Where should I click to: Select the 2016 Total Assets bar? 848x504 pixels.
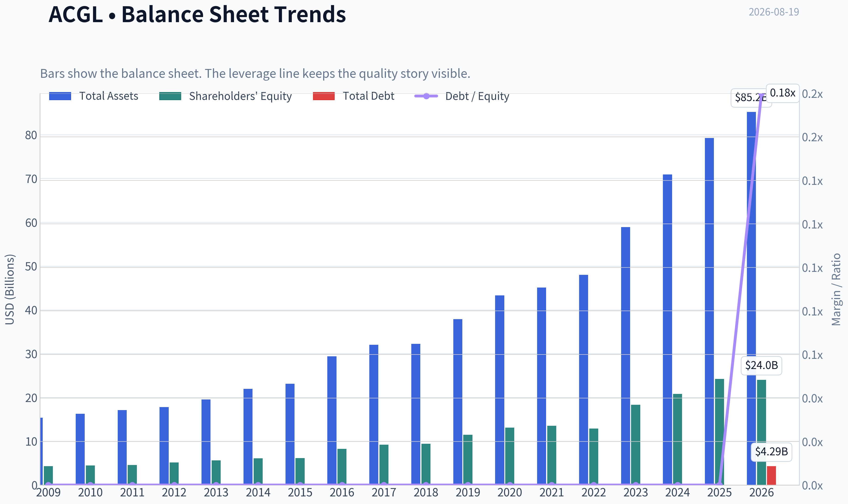point(332,420)
